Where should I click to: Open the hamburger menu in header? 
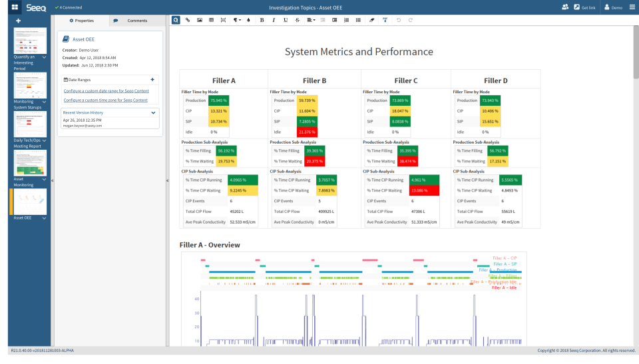[632, 7]
